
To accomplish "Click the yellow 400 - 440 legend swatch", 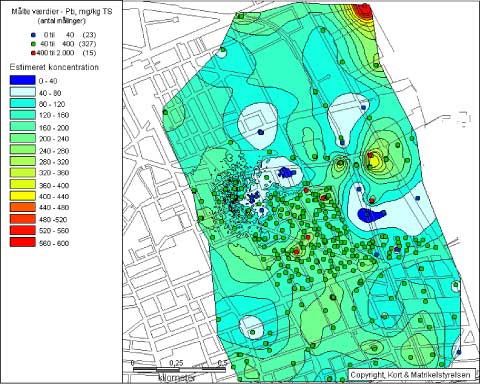I will [x=22, y=196].
